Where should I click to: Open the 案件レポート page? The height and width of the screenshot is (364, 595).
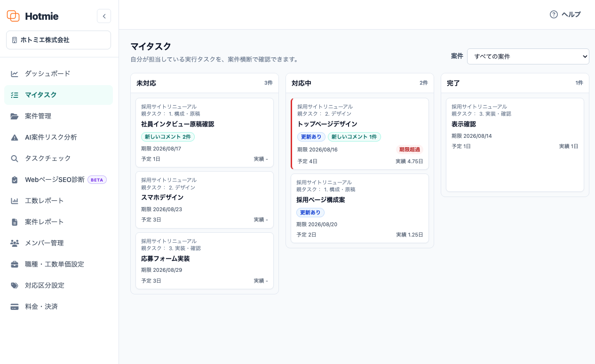[58, 222]
